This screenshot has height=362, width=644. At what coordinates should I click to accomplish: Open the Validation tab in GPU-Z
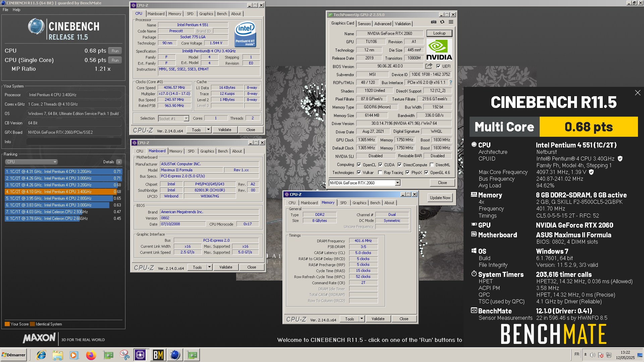[x=402, y=24]
